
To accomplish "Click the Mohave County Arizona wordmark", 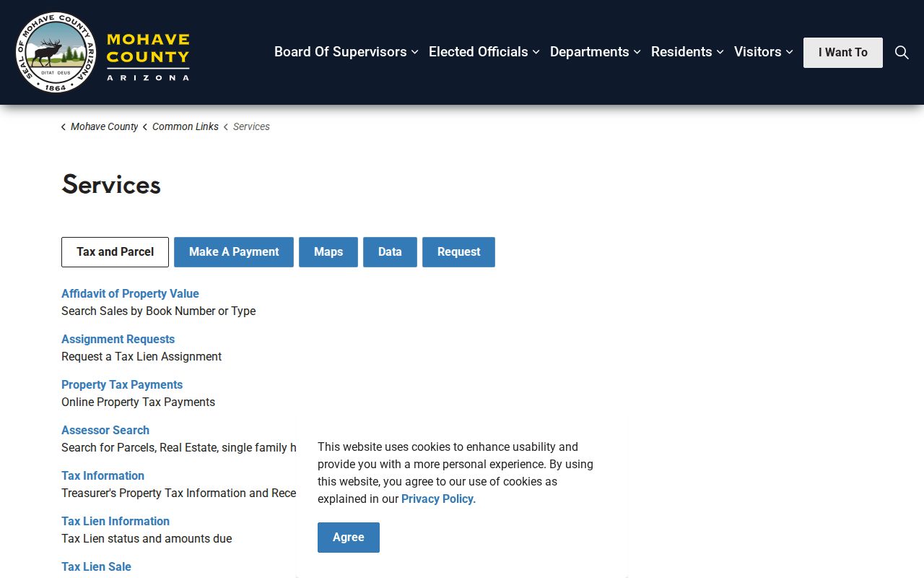I will click(148, 56).
